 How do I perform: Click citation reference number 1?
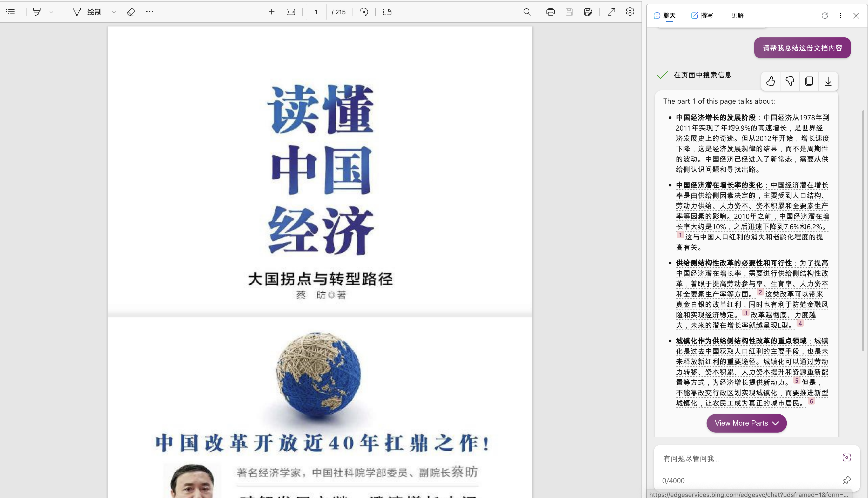tap(680, 235)
